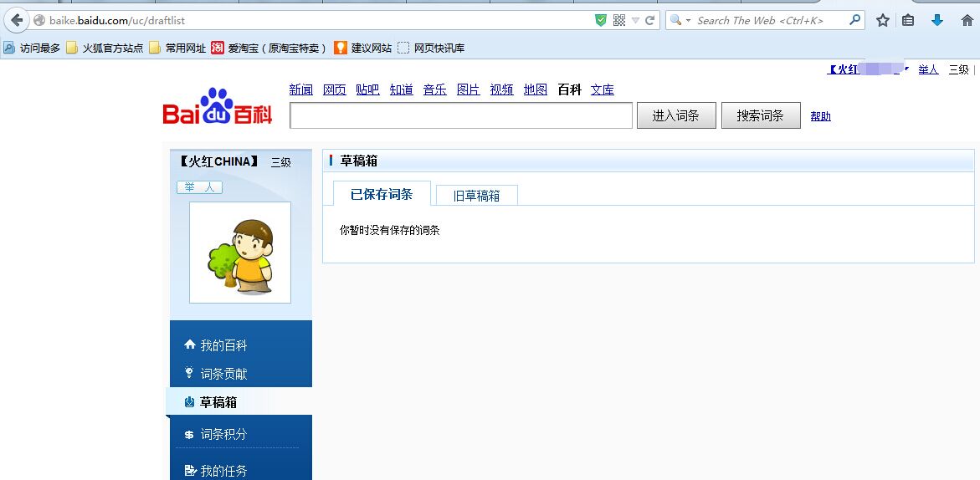Image resolution: width=980 pixels, height=480 pixels.
Task: Open the 访问最多 bookmark
Action: 32,48
